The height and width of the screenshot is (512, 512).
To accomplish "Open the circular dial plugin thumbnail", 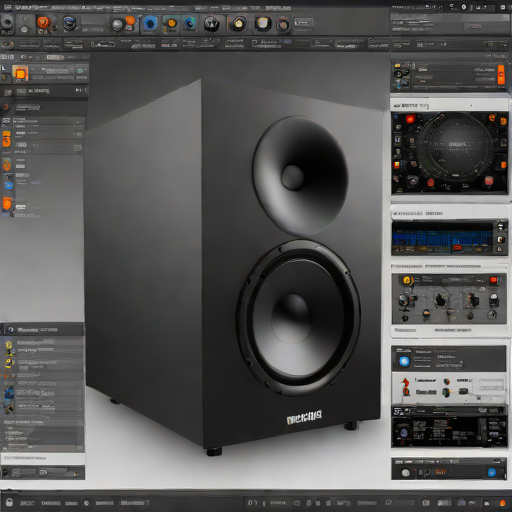I will pos(449,153).
